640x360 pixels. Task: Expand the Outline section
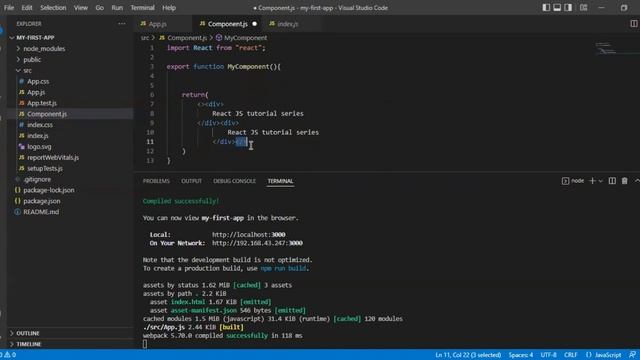28,333
